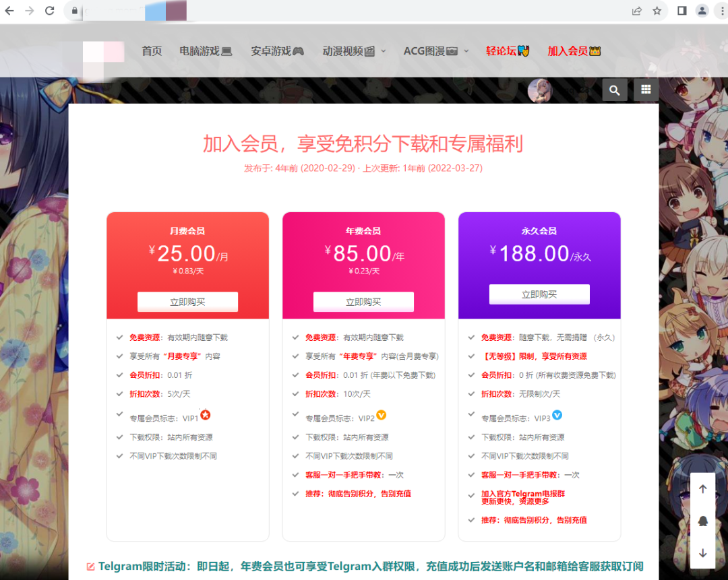Click the ¥0.83/天 daily price text
Screen dimensions: 728x580
click(188, 271)
